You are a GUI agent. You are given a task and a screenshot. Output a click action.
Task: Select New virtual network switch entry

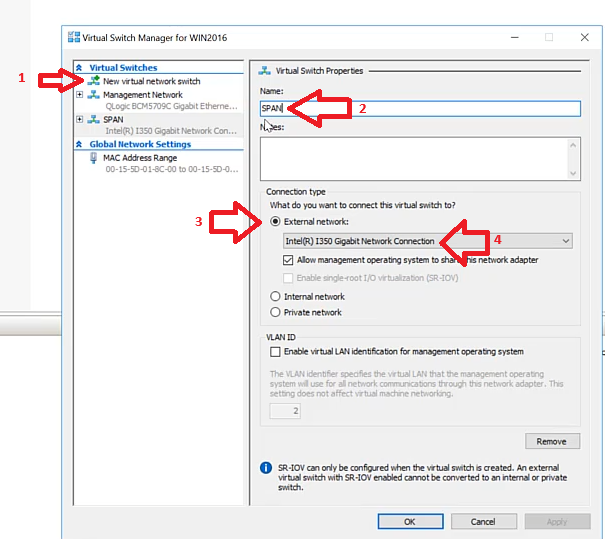152,81
